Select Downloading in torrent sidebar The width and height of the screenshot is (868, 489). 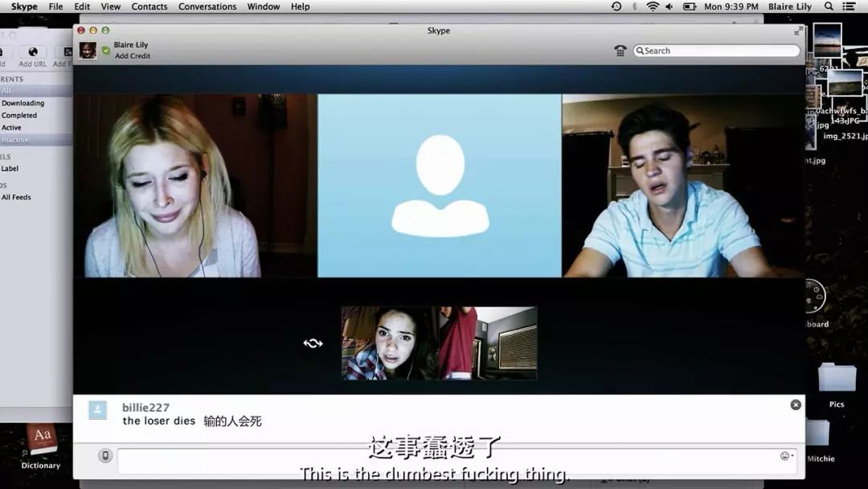23,103
